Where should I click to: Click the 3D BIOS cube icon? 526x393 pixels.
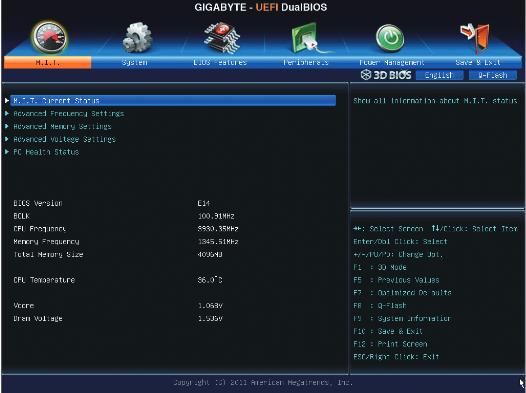[x=366, y=75]
